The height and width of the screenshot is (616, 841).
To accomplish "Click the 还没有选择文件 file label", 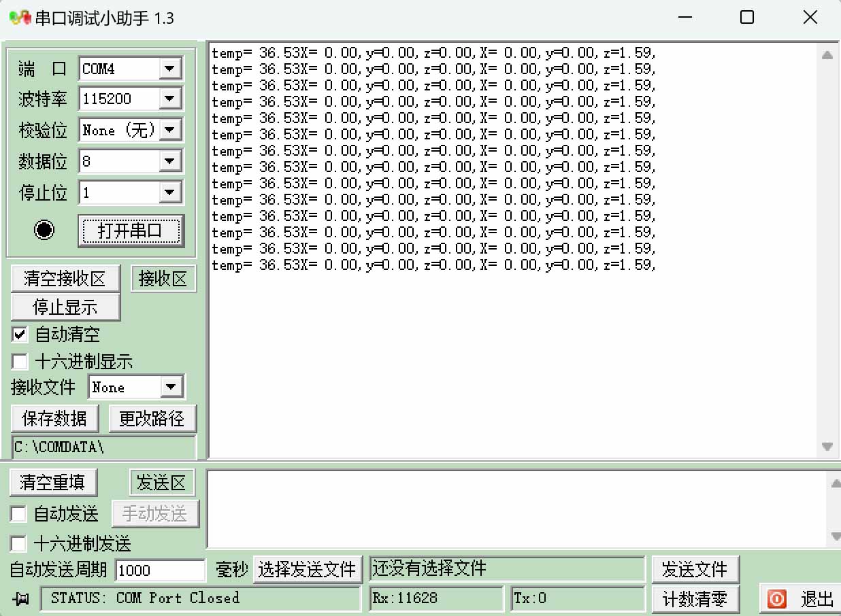I will pyautogui.click(x=507, y=568).
